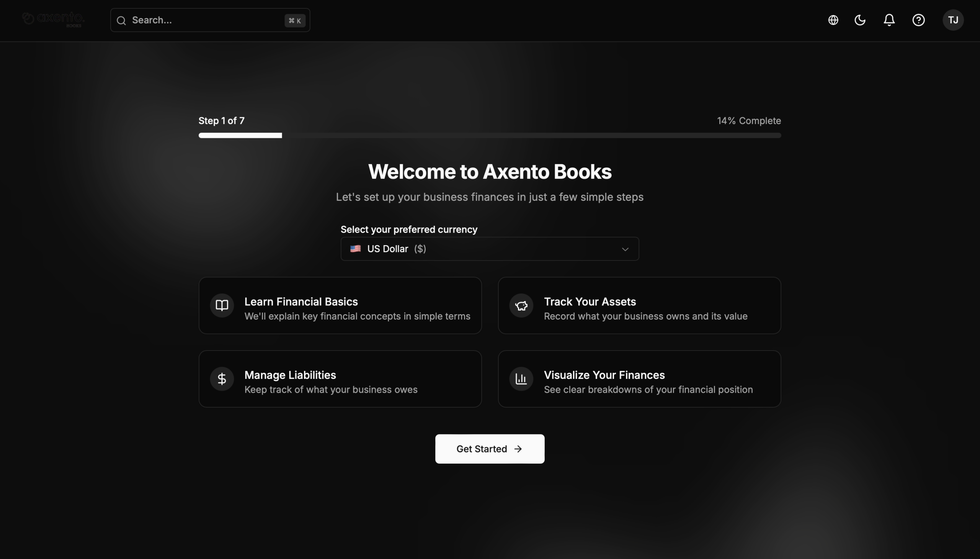Open the help question mark icon
The image size is (980, 559).
point(918,20)
